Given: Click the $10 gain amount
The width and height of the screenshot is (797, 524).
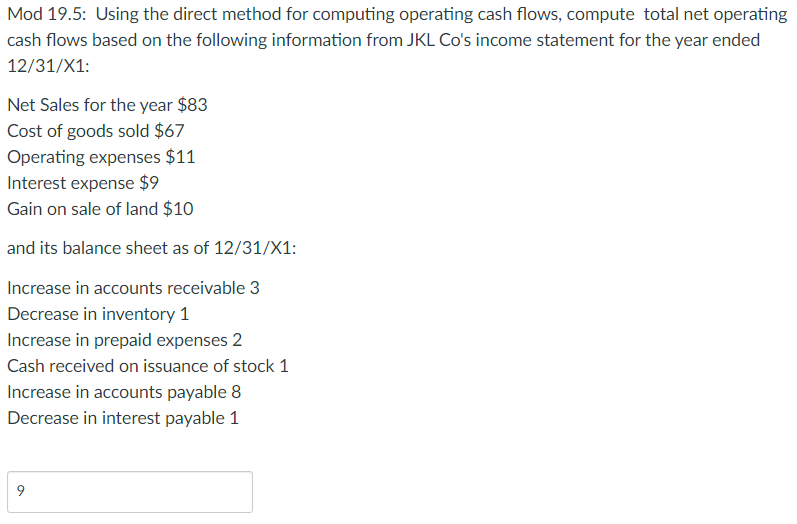Looking at the screenshot, I should (x=178, y=209).
